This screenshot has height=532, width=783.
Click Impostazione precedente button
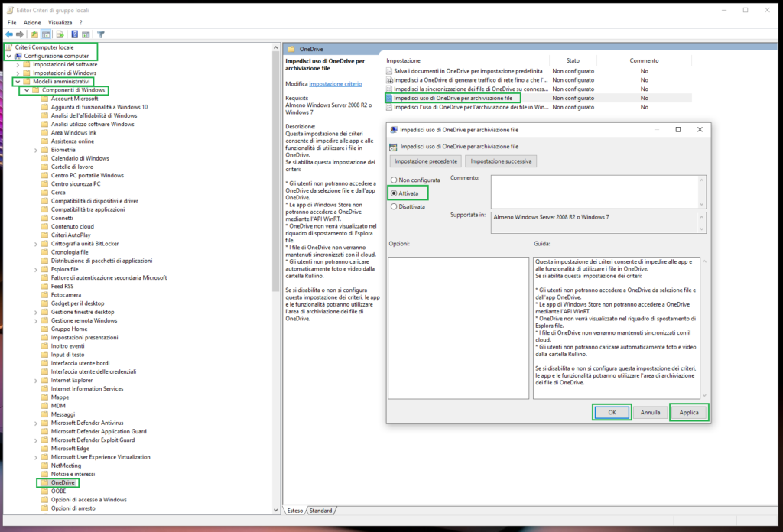[425, 161]
